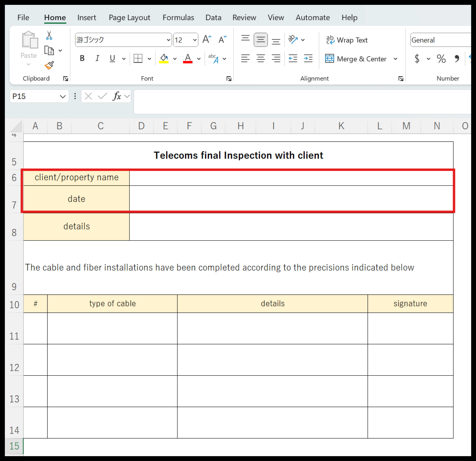Toggle Italic formatting

point(97,59)
